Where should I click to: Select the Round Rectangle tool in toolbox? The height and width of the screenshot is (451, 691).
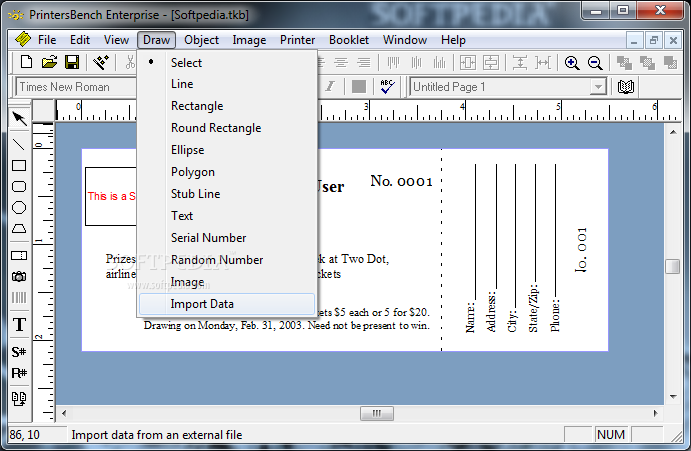(19, 186)
